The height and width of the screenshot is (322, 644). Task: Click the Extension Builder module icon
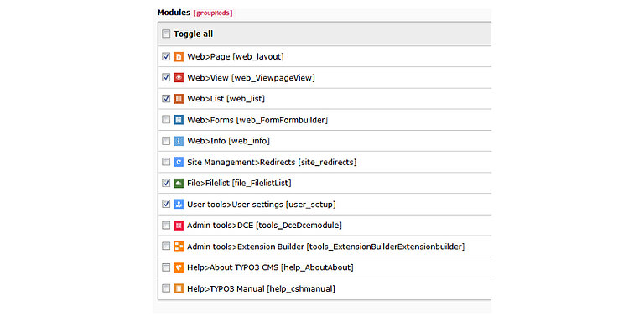pos(179,247)
